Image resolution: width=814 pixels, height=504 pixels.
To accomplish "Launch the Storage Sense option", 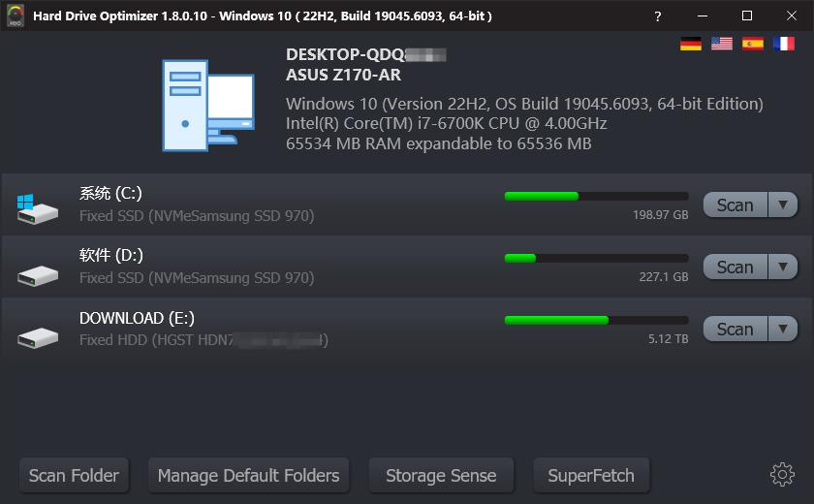I will coord(441,476).
